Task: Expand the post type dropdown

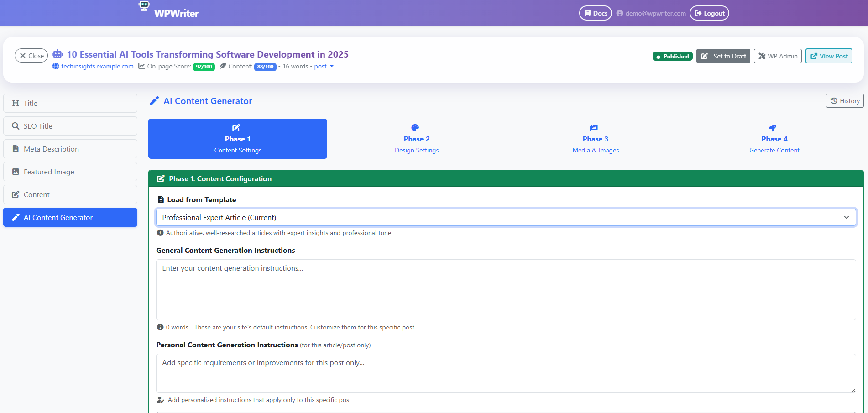Action: pyautogui.click(x=324, y=66)
